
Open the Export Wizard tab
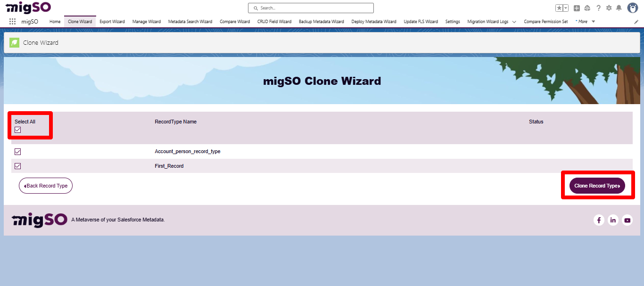tap(112, 22)
